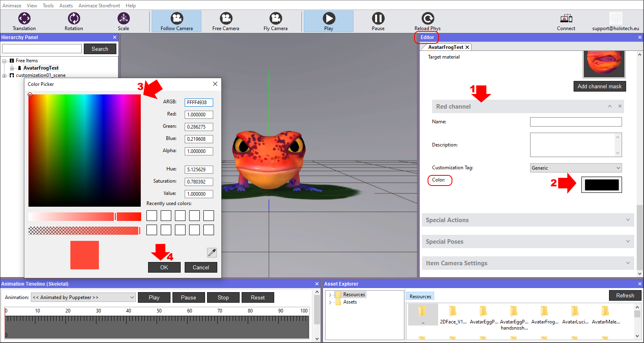Activate Follow Camera mode
This screenshot has width=644, height=343.
[177, 21]
